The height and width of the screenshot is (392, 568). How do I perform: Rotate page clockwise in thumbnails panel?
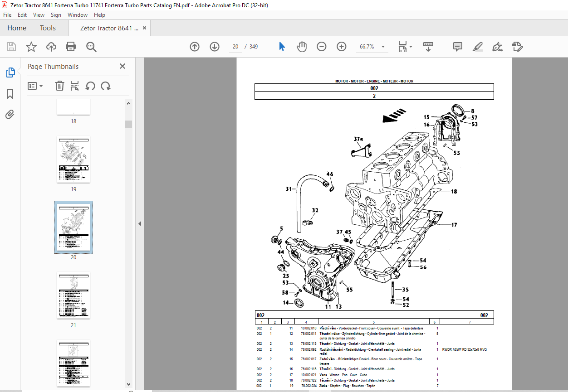[x=106, y=86]
